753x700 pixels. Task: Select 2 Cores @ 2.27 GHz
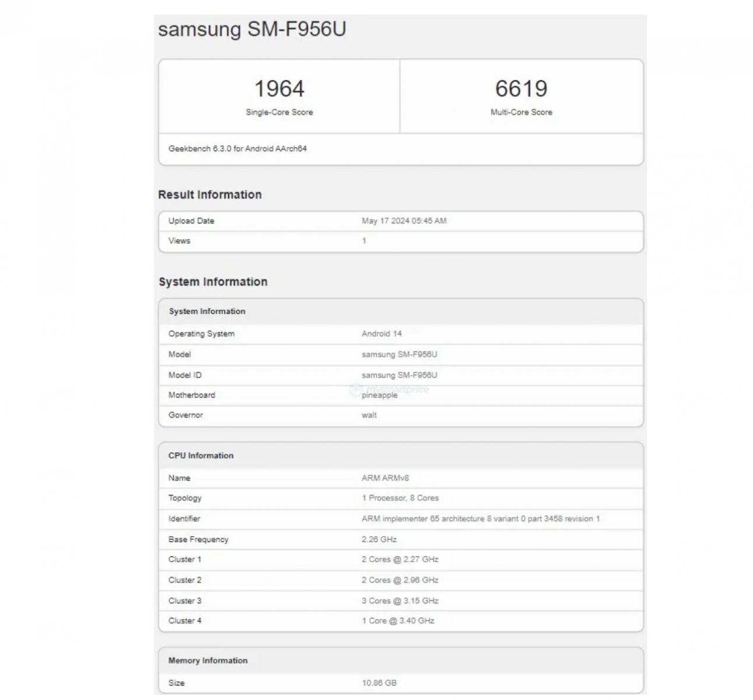tap(400, 559)
